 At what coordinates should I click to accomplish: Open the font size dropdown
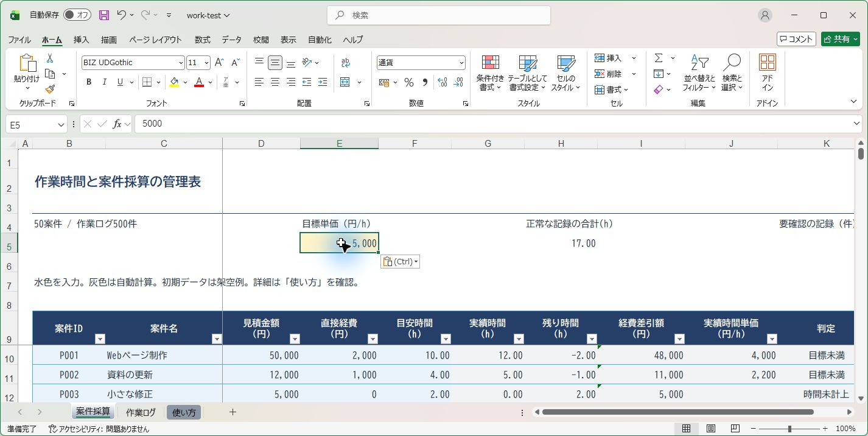pyautogui.click(x=207, y=63)
